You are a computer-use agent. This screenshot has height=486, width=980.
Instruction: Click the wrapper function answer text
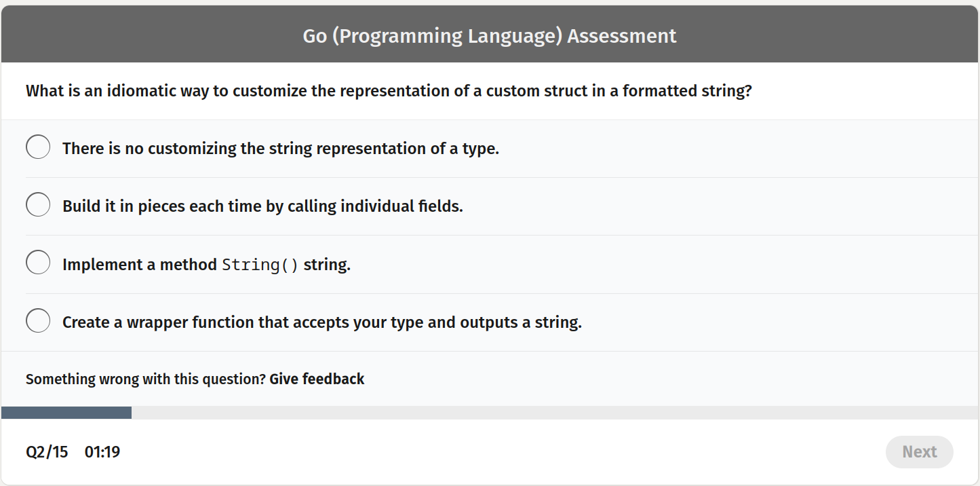coord(321,322)
